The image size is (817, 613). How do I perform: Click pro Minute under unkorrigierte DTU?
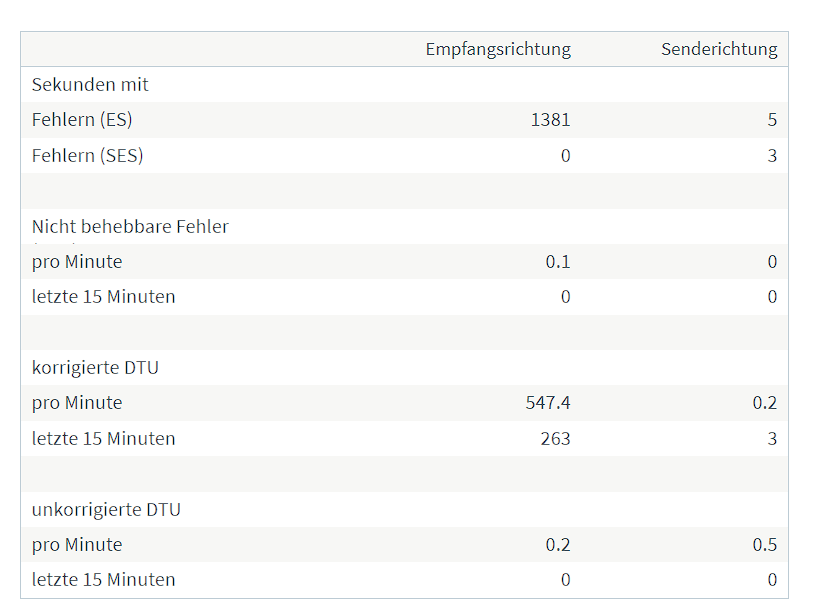click(x=77, y=545)
